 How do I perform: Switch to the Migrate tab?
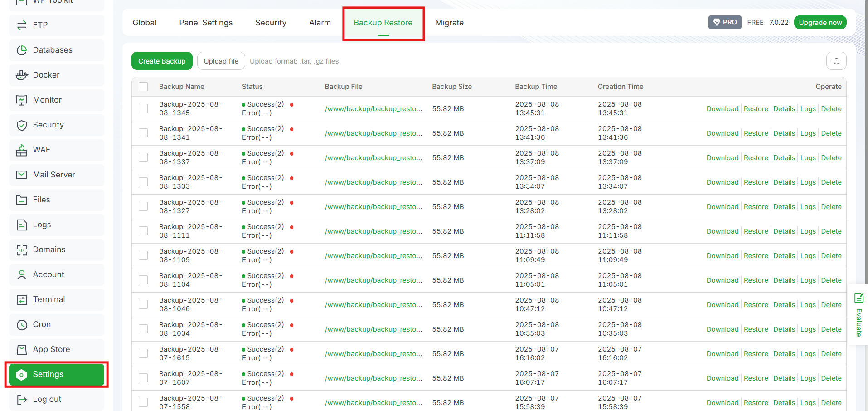point(449,22)
